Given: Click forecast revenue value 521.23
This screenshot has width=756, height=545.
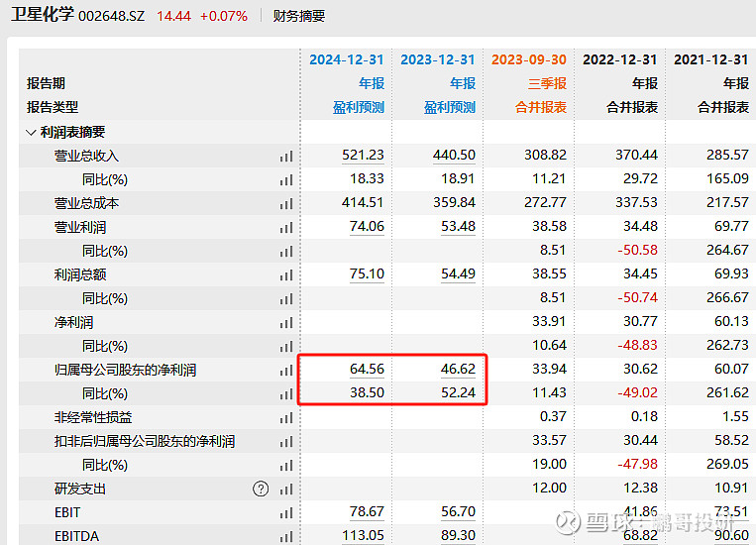Looking at the screenshot, I should pyautogui.click(x=363, y=156).
